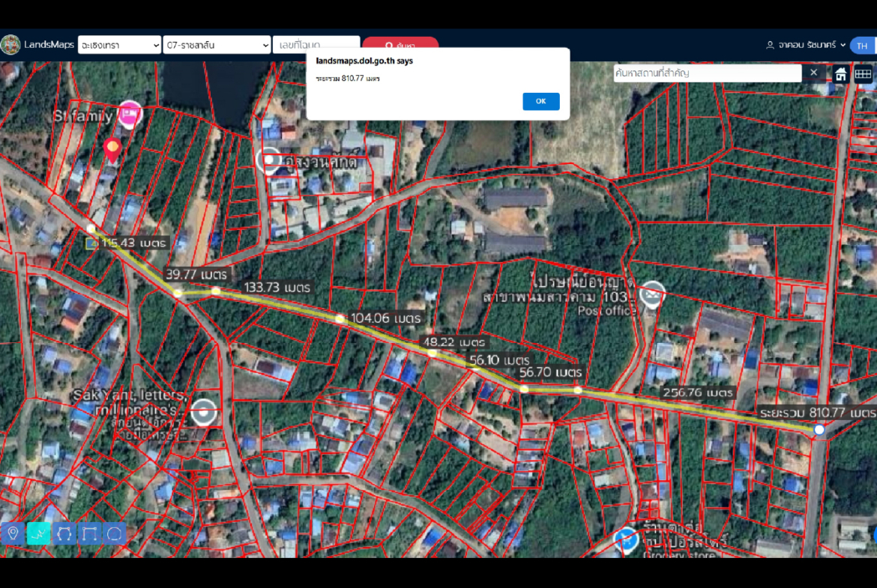
Task: Click the important place search field
Action: click(707, 73)
